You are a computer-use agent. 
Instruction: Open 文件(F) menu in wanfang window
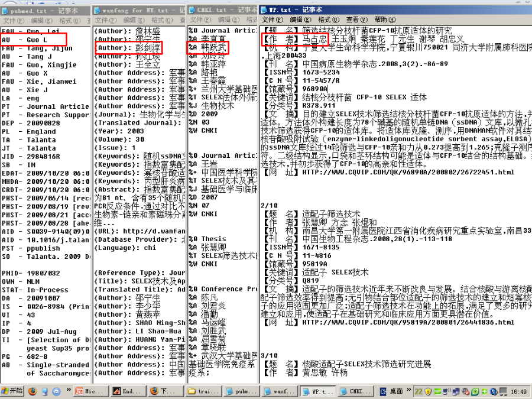pyautogui.click(x=106, y=20)
